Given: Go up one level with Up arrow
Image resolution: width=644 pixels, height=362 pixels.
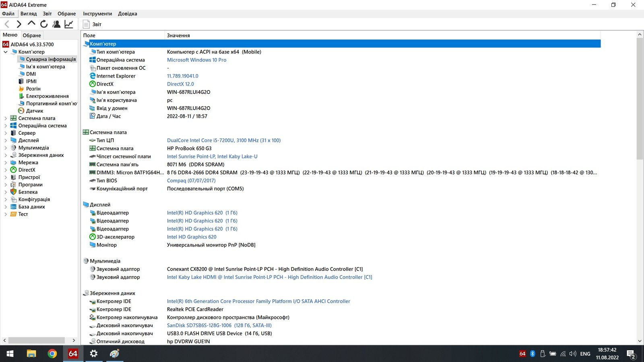Looking at the screenshot, I should click(31, 24).
